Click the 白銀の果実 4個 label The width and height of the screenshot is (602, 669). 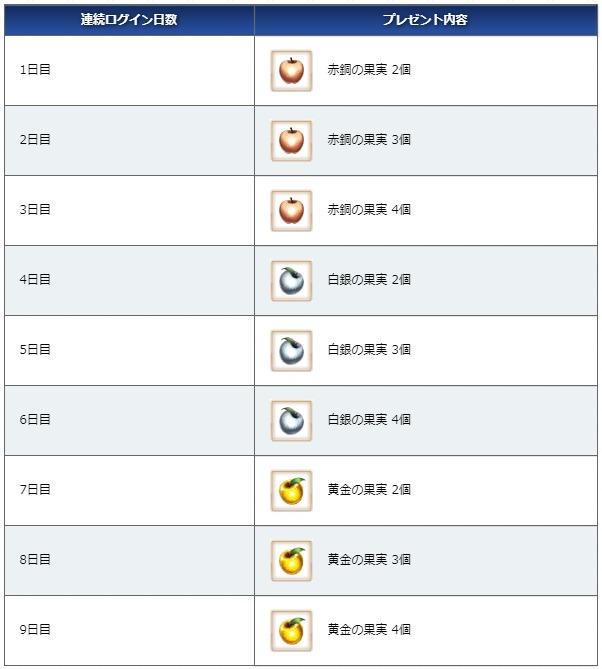(x=369, y=419)
